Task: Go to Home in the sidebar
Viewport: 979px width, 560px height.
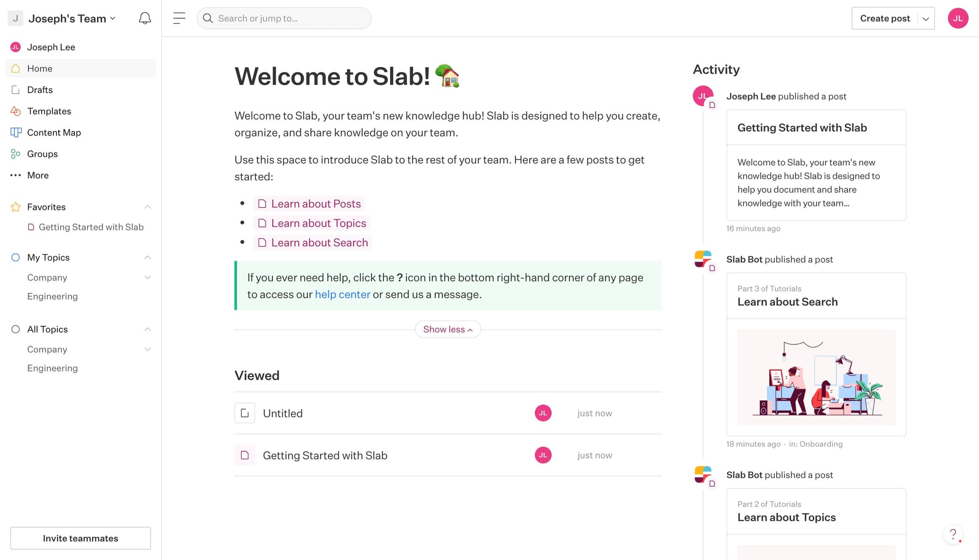Action: pyautogui.click(x=40, y=68)
